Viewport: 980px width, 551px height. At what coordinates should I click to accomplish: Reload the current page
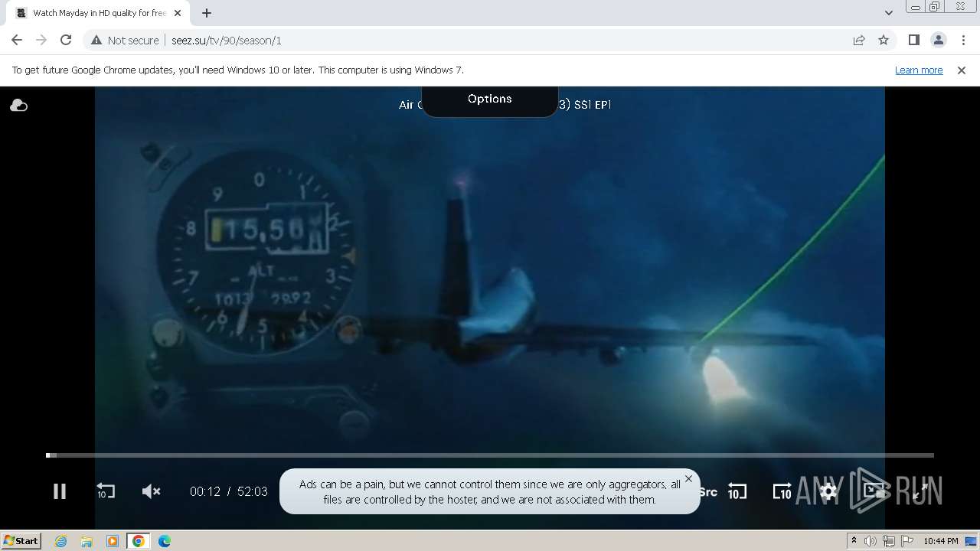(66, 40)
